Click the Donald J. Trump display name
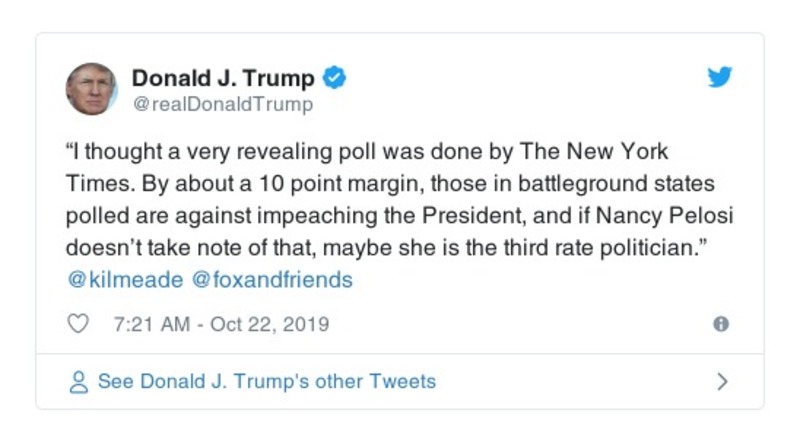Viewport: 800px width, 445px height. (223, 78)
